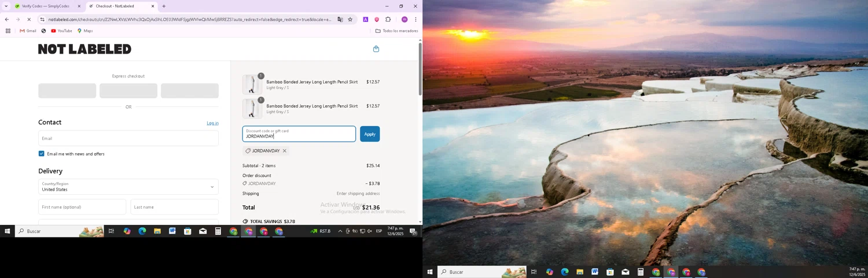Launch Copilot from the left taskbar
This screenshot has height=278, width=868.
coord(127,231)
